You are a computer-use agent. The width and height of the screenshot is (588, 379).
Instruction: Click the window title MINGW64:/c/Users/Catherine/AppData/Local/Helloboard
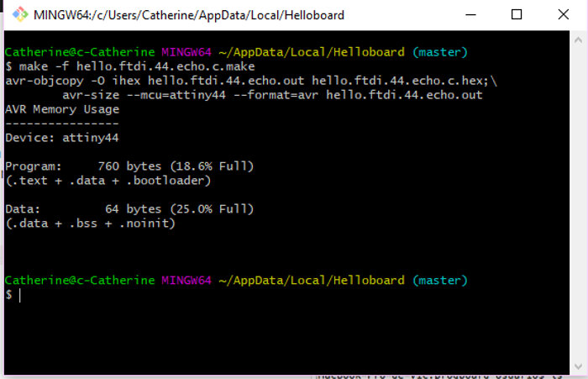(x=189, y=15)
